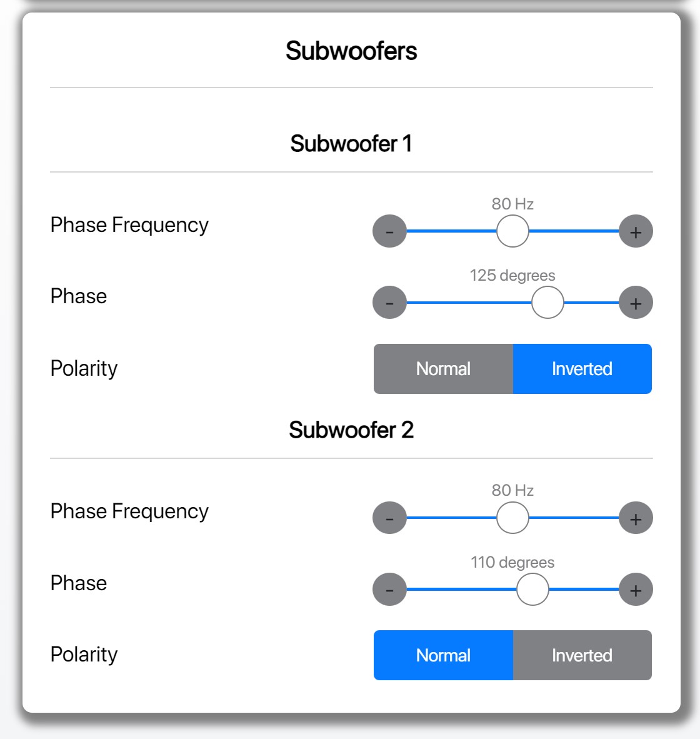
Task: Set Subwoofer 2 Polarity to Inverted
Action: coord(582,655)
